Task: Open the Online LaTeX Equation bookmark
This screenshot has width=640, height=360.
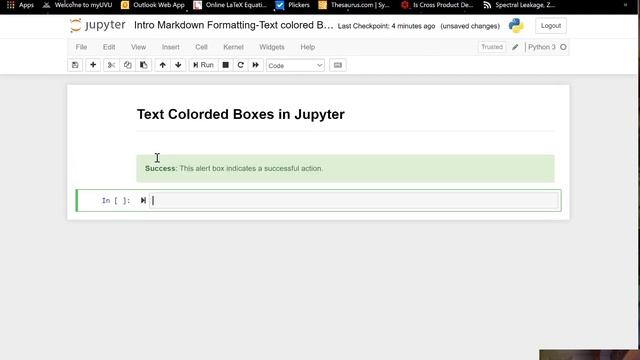Action: click(230, 5)
